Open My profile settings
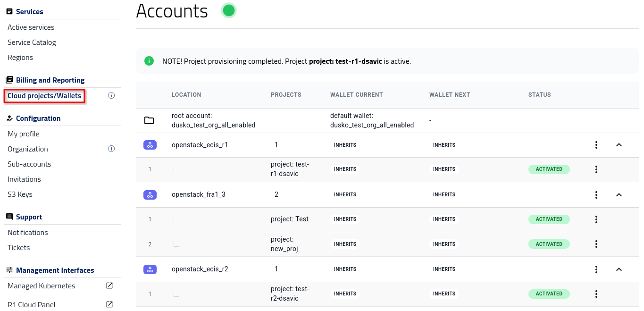 pyautogui.click(x=24, y=134)
